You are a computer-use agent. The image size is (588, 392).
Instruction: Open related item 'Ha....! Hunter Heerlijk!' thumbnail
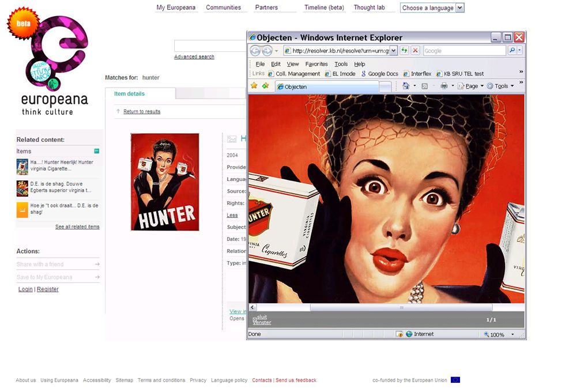coord(22,167)
